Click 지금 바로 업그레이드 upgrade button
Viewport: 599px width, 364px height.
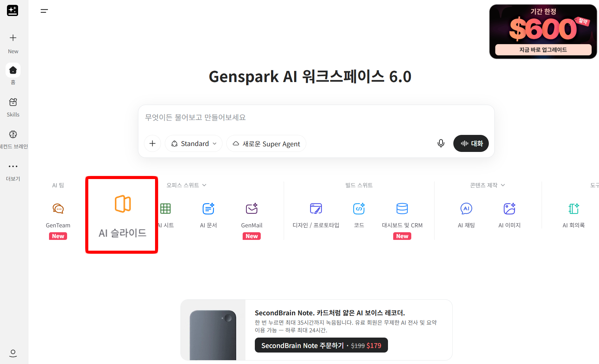click(x=543, y=50)
